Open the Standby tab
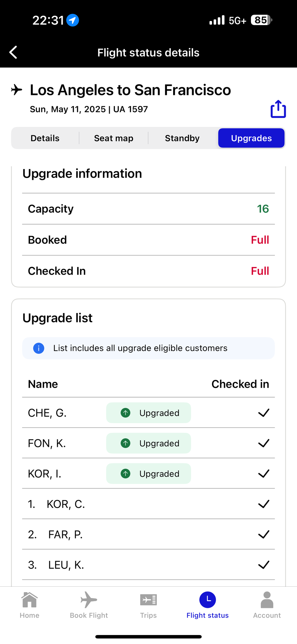297x644 pixels. point(182,138)
